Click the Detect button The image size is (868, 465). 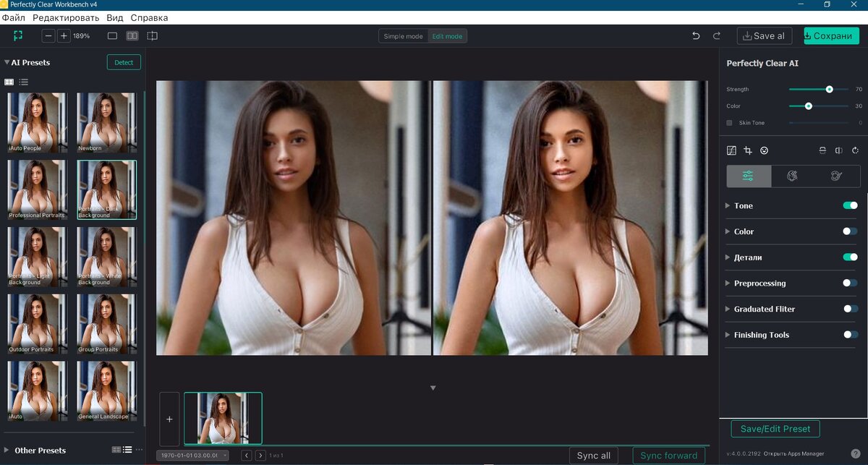point(124,62)
